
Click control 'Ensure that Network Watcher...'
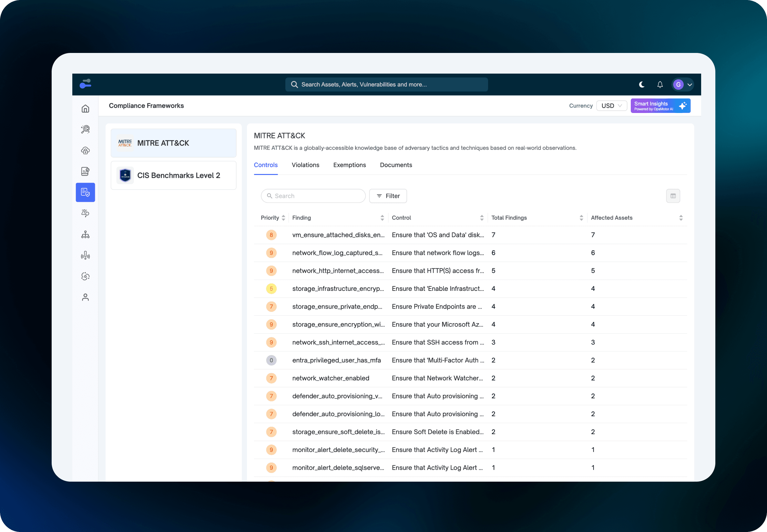(x=437, y=378)
